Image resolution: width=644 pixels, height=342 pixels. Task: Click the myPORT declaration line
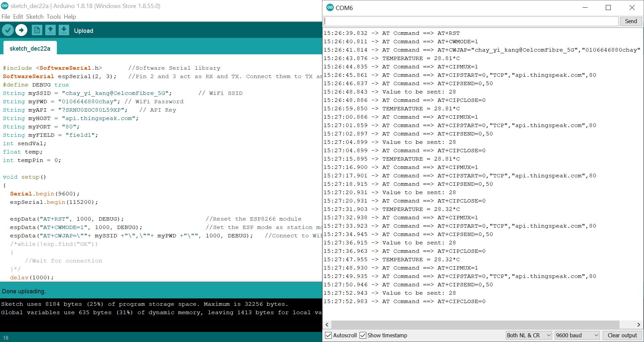tap(41, 127)
